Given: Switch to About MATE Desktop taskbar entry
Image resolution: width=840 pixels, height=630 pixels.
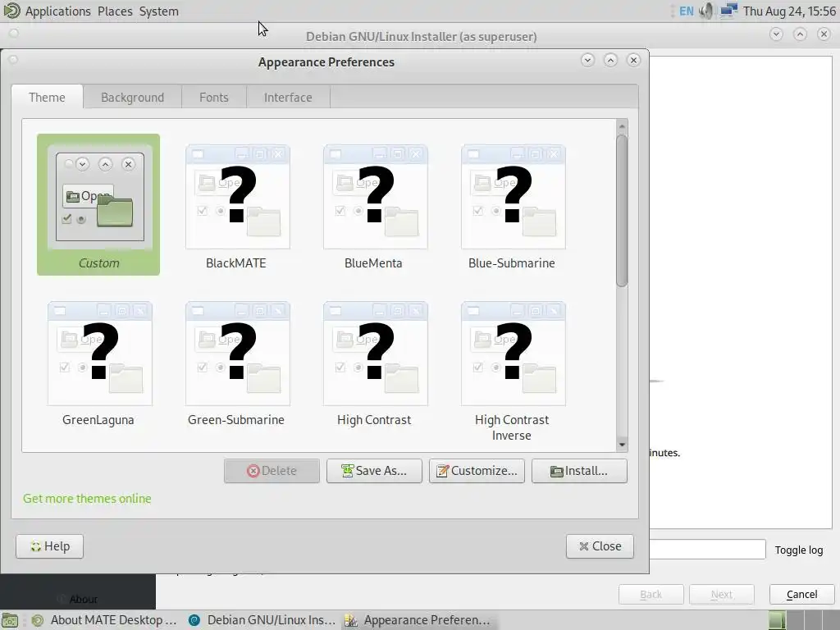Looking at the screenshot, I should [104, 620].
